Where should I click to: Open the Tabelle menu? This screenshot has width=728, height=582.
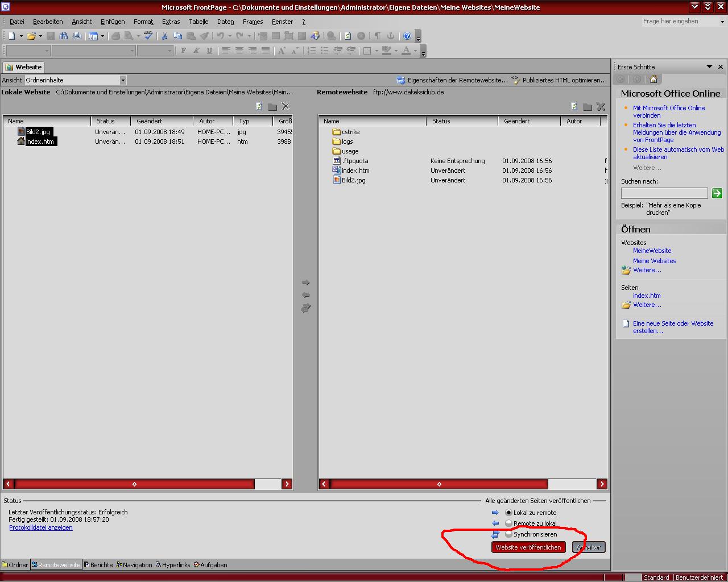[x=198, y=22]
